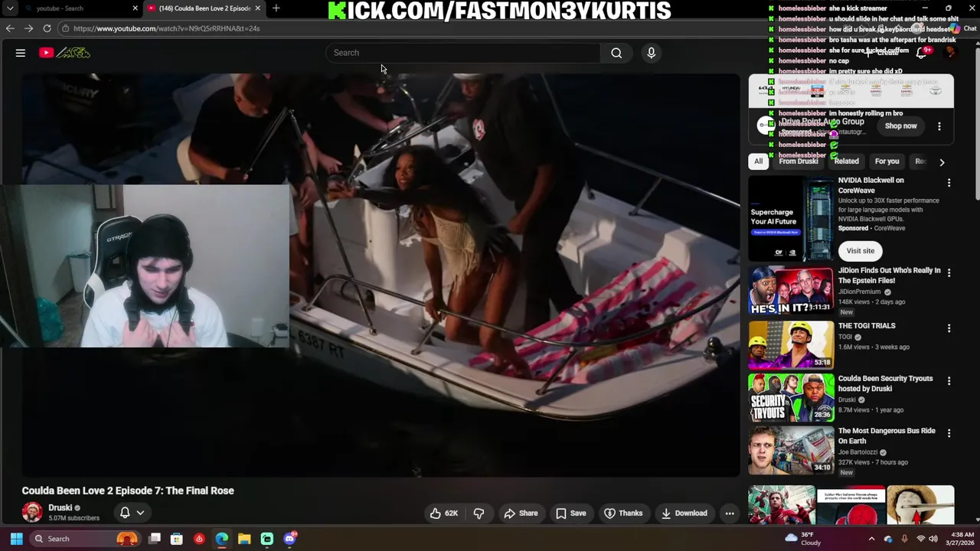
Task: Open File Explorer from the taskbar
Action: click(244, 539)
